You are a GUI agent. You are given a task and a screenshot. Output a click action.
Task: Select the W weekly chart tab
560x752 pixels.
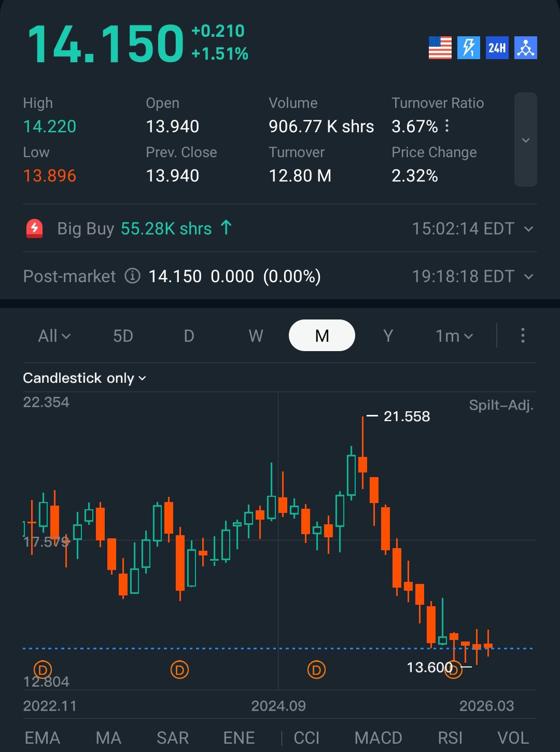pyautogui.click(x=256, y=336)
